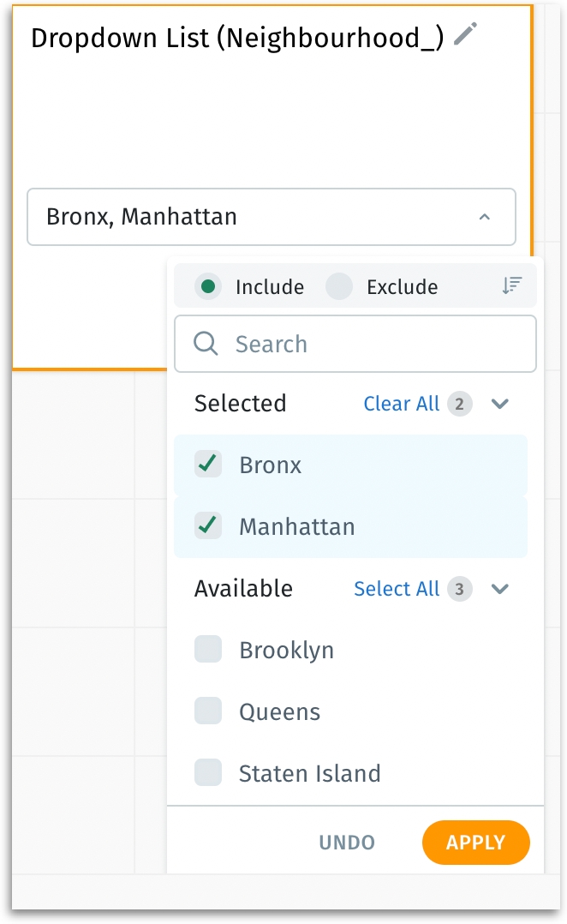The height and width of the screenshot is (924, 567).
Task: Click the Staten Island option label
Action: click(x=310, y=773)
